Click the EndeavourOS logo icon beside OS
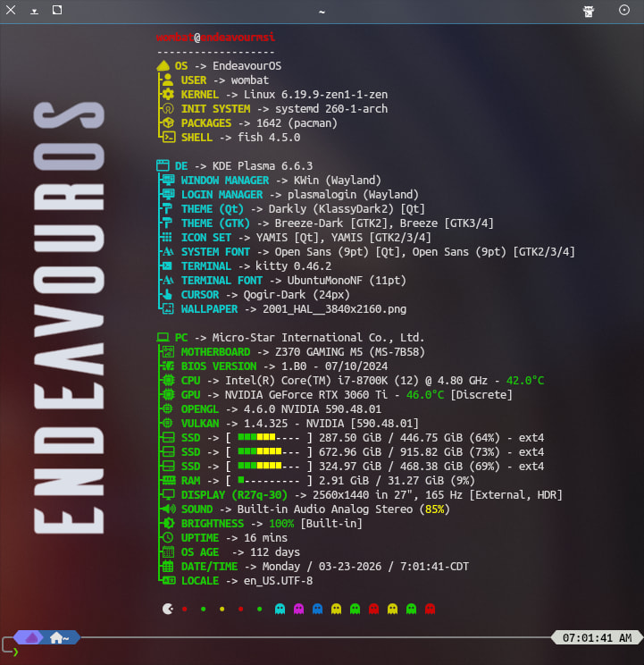 click(x=163, y=66)
